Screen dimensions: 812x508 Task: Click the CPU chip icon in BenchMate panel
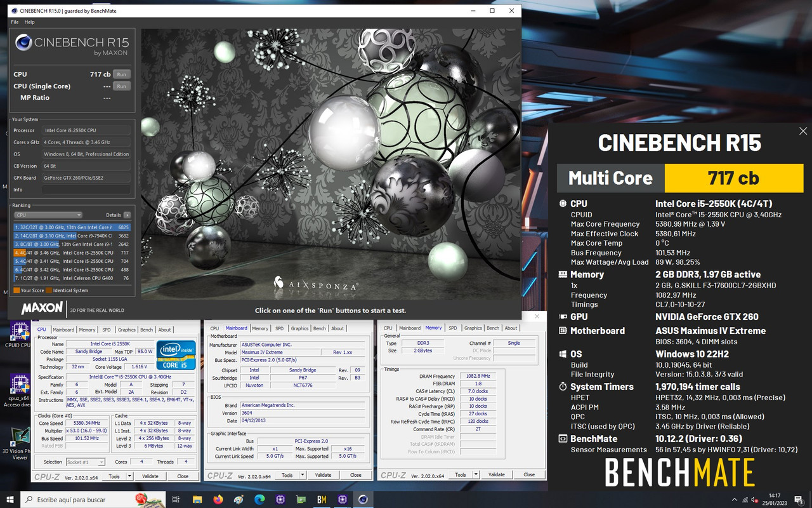click(x=563, y=204)
